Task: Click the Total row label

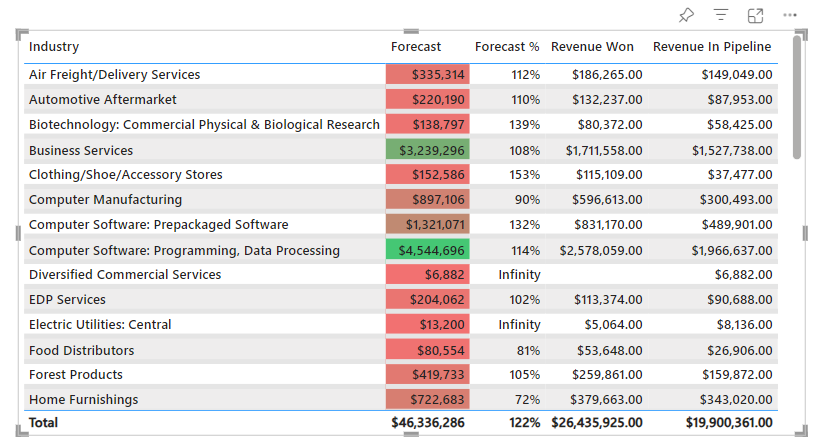Action: (x=43, y=423)
